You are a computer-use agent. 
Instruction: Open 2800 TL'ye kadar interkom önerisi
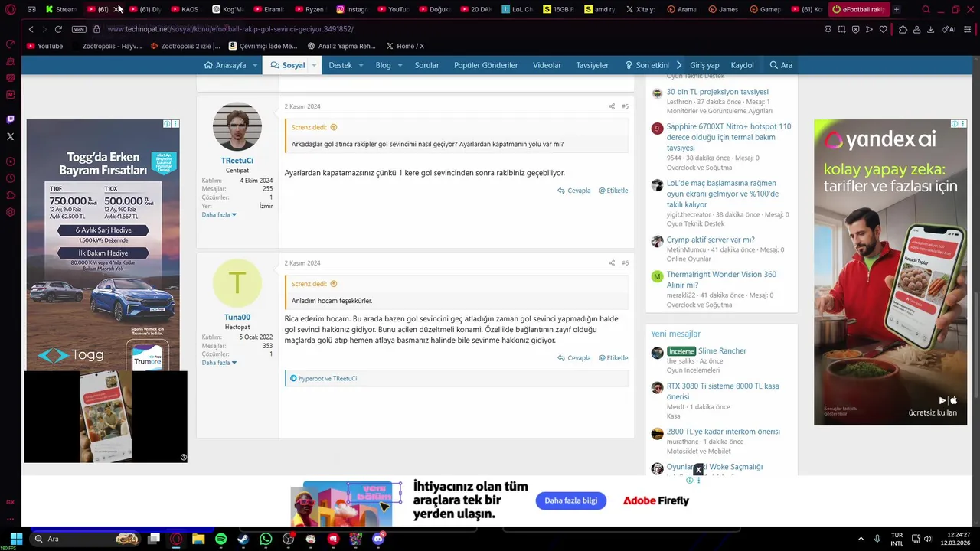coord(723,432)
